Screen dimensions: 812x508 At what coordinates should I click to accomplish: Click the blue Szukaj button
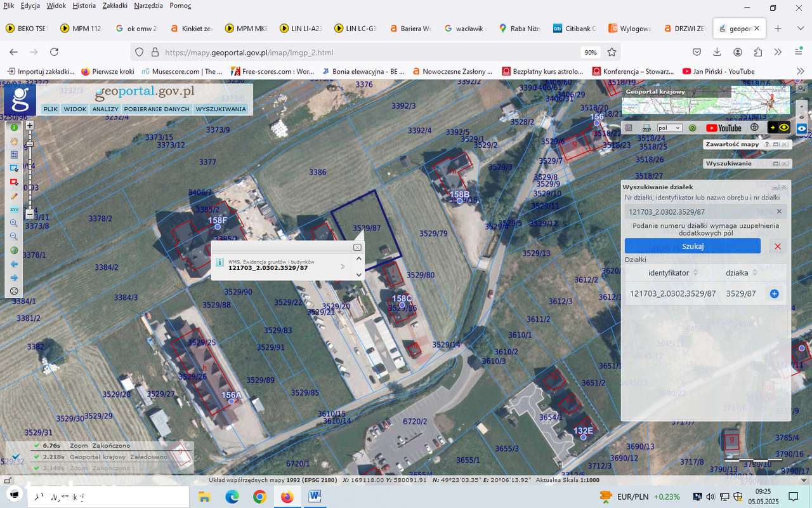pyautogui.click(x=693, y=246)
